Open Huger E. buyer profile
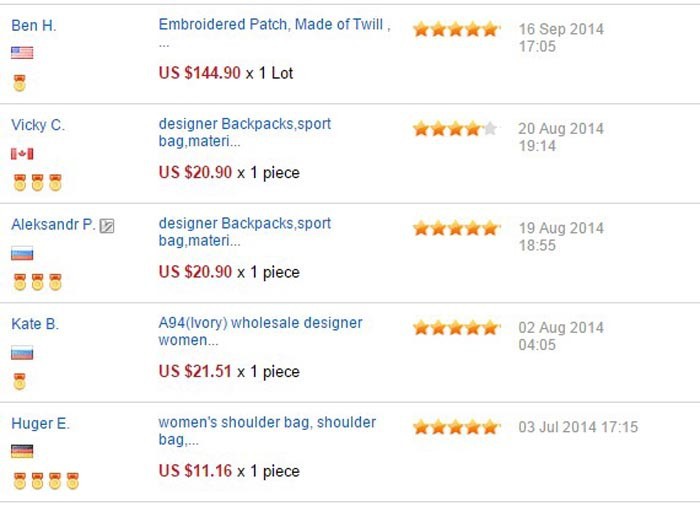The width and height of the screenshot is (700, 506). click(x=40, y=424)
